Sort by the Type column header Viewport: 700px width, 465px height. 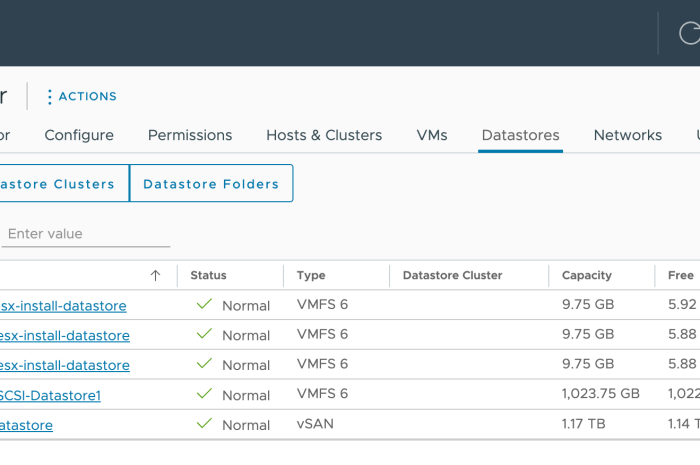point(311,275)
